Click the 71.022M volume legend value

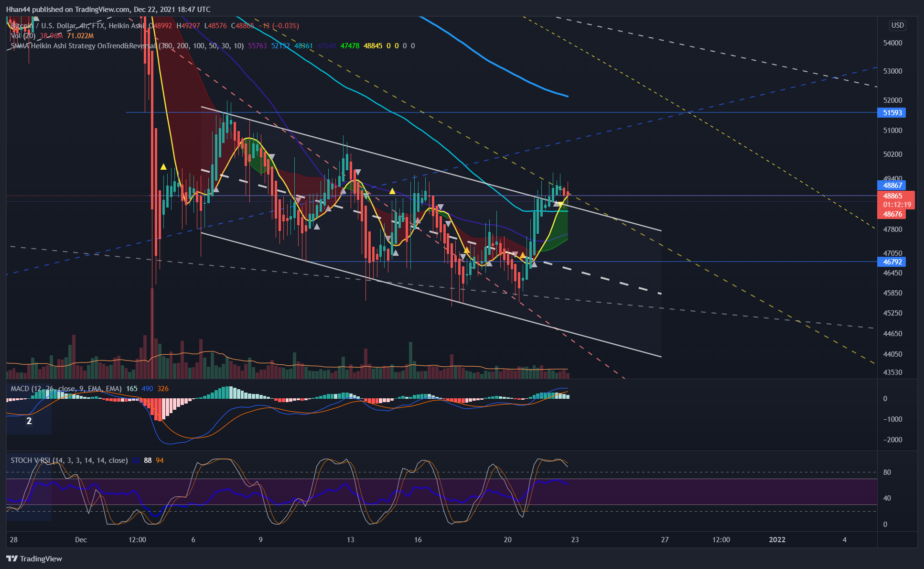(x=80, y=36)
